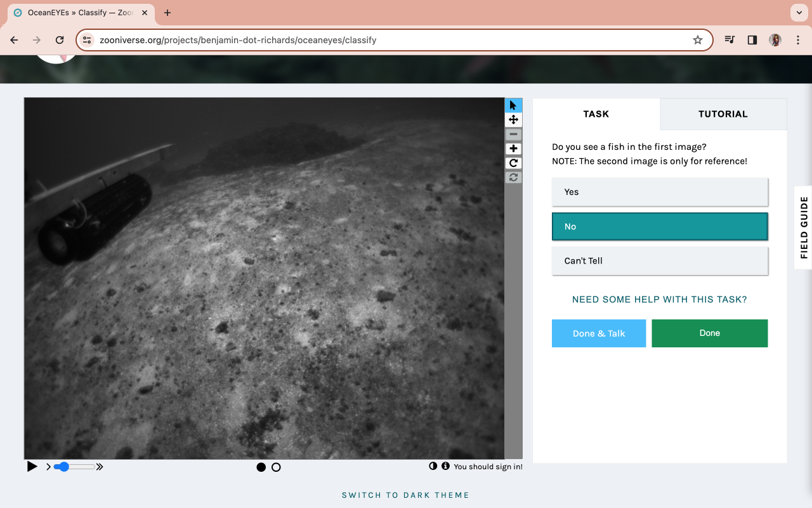Click the rotate image icon
This screenshot has height=508, width=812.
513,163
